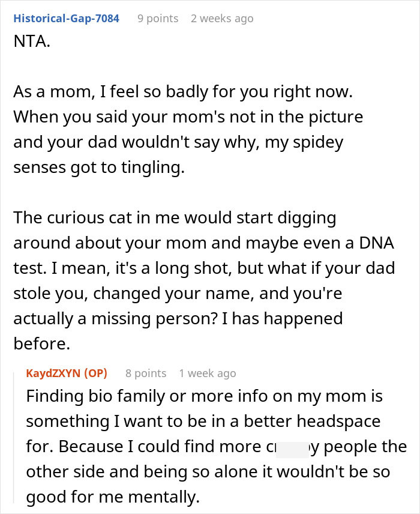Click the word DNA in the comment
The width and height of the screenshot is (420, 514).
pos(376,243)
